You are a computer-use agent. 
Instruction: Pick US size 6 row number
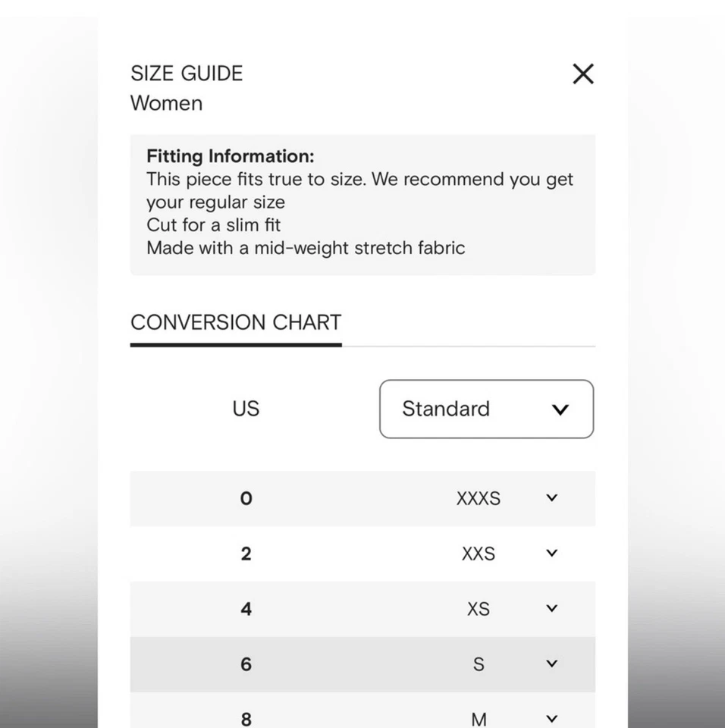tap(246, 664)
